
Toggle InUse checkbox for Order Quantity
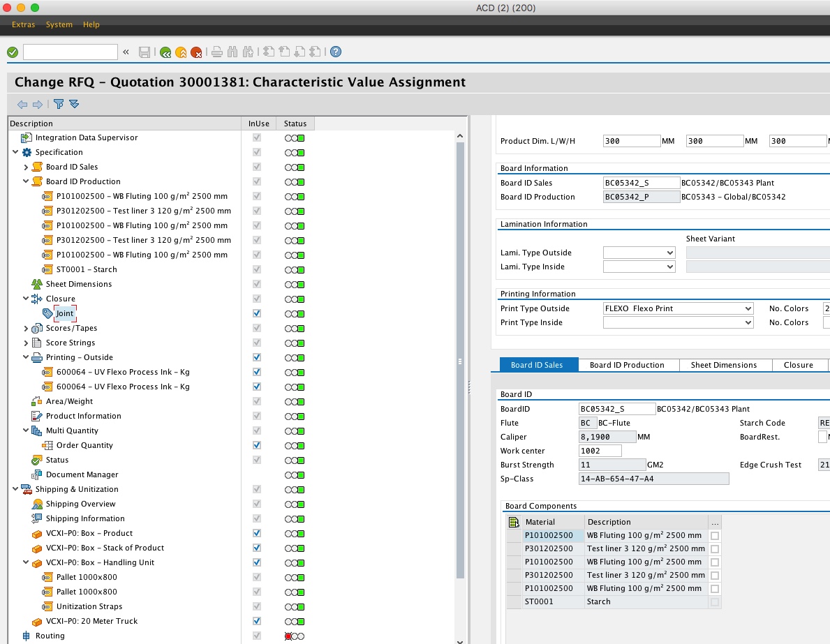[257, 445]
